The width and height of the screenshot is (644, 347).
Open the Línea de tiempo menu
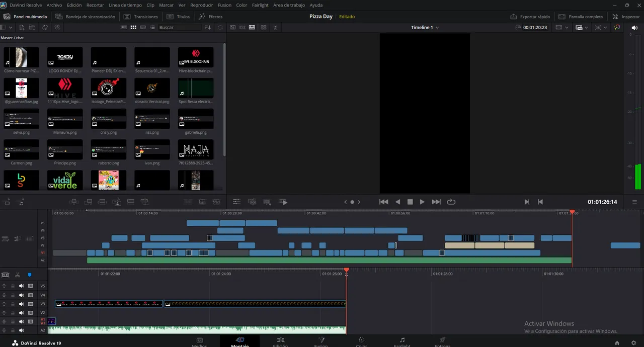(125, 5)
